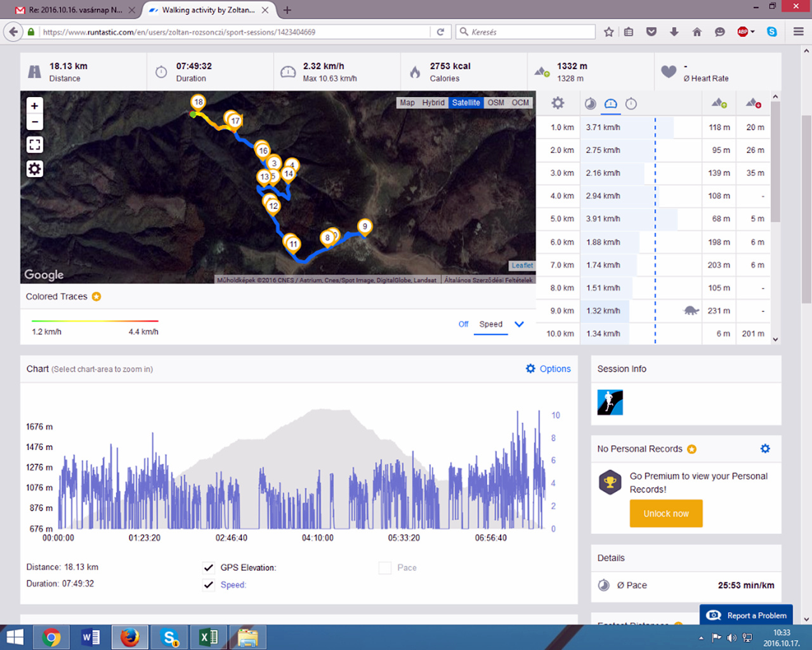Switch map to OSM layer
812x650 pixels.
tap(496, 103)
